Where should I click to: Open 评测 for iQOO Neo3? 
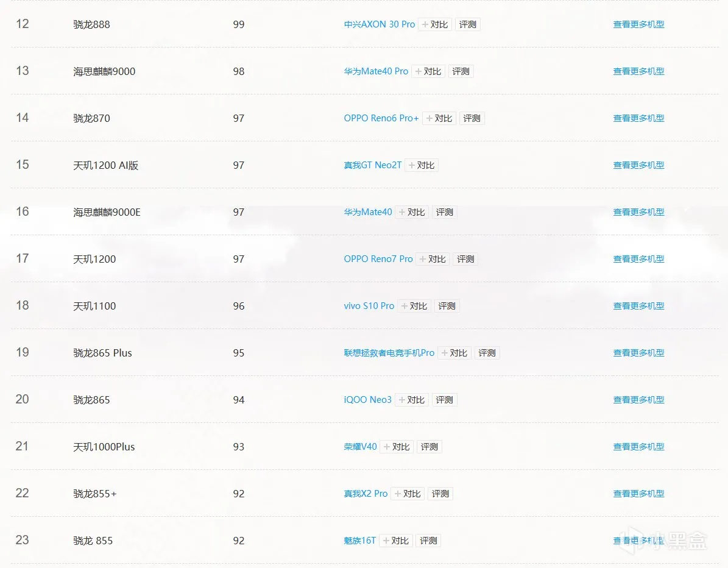click(x=444, y=400)
